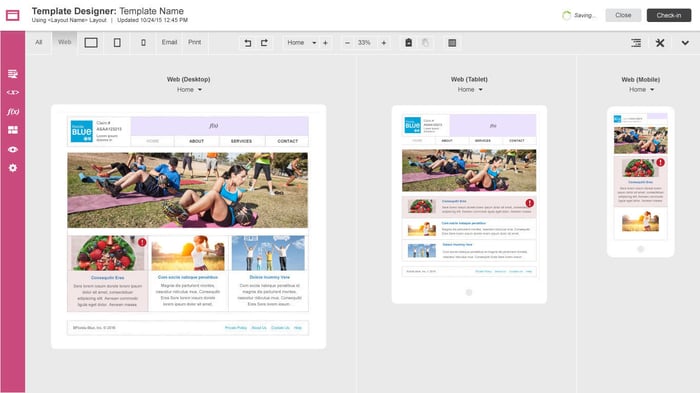Select the workout hero image in desktop preview
The height and width of the screenshot is (393, 700).
click(x=188, y=190)
